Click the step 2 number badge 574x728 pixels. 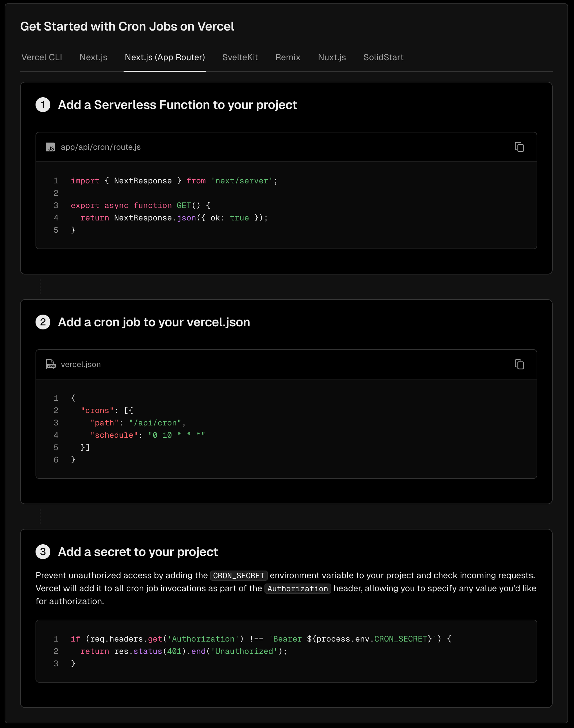43,322
